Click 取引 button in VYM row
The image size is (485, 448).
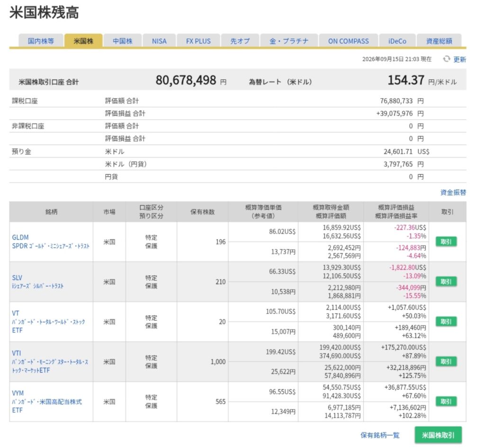[446, 401]
